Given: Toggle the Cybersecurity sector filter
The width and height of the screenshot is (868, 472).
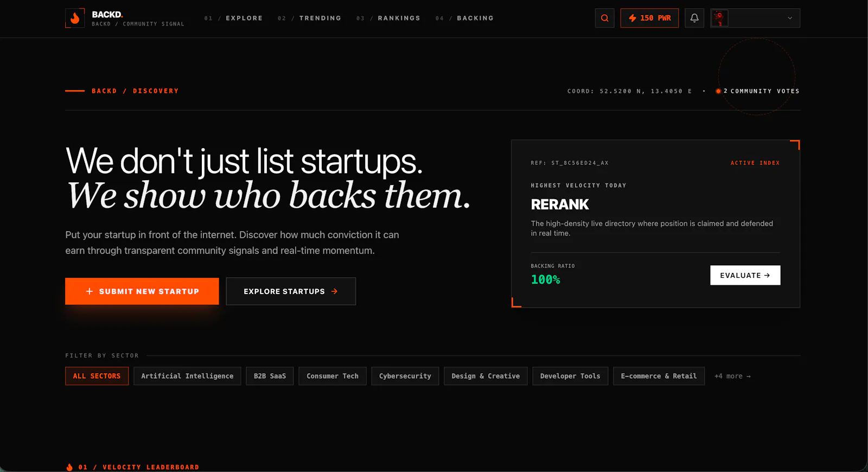Looking at the screenshot, I should pyautogui.click(x=405, y=376).
